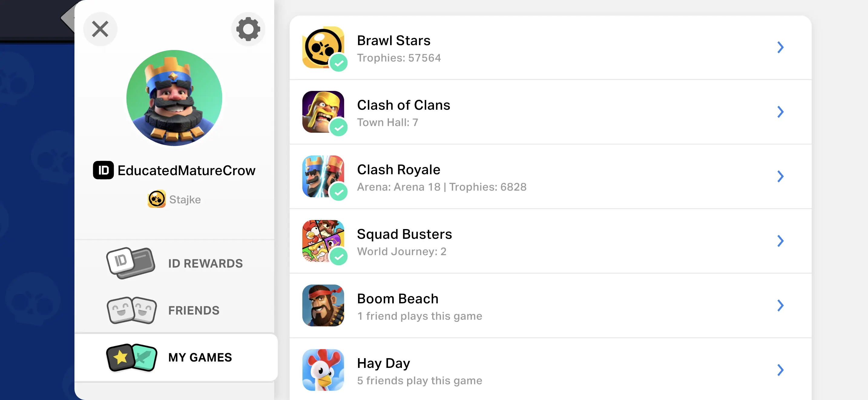
Task: Expand Brawl Stars row using its chevron
Action: pyautogui.click(x=781, y=47)
